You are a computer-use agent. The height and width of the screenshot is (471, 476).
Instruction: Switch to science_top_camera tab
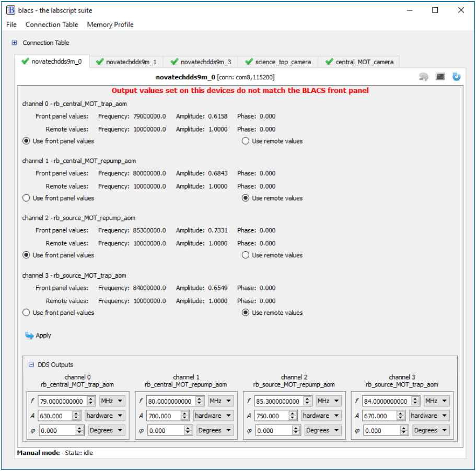click(x=278, y=62)
